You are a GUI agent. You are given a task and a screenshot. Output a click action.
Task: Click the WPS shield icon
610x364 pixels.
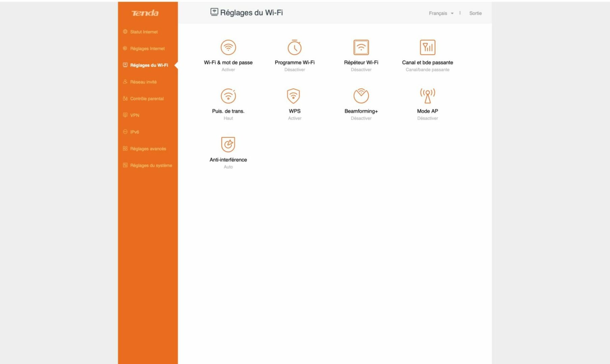(x=293, y=96)
